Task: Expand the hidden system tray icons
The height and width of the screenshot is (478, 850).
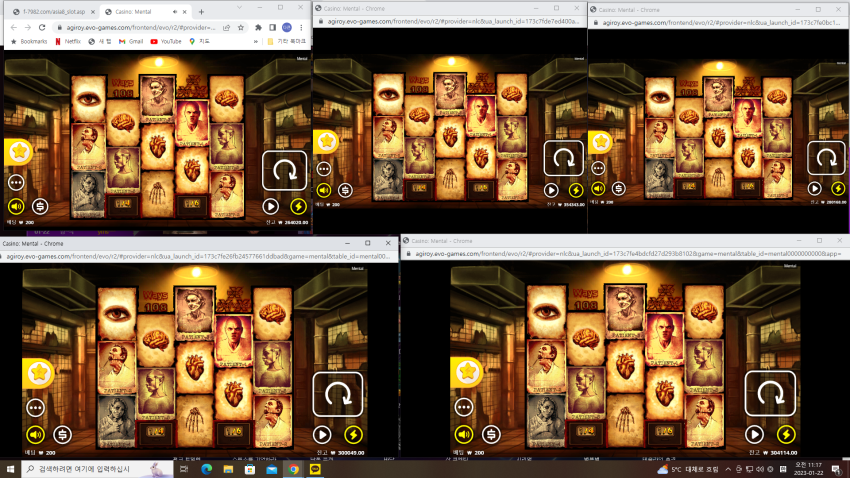Action: pyautogui.click(x=727, y=469)
